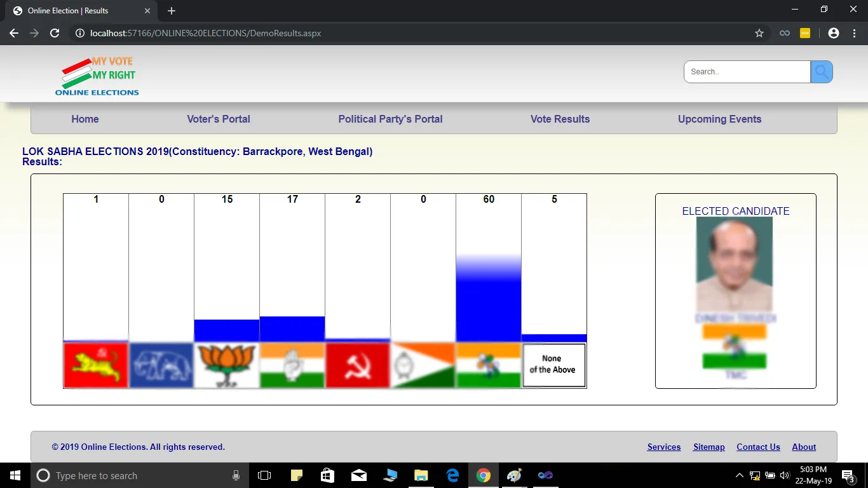
Task: Open the Political Party's Portal menu
Action: tap(390, 119)
